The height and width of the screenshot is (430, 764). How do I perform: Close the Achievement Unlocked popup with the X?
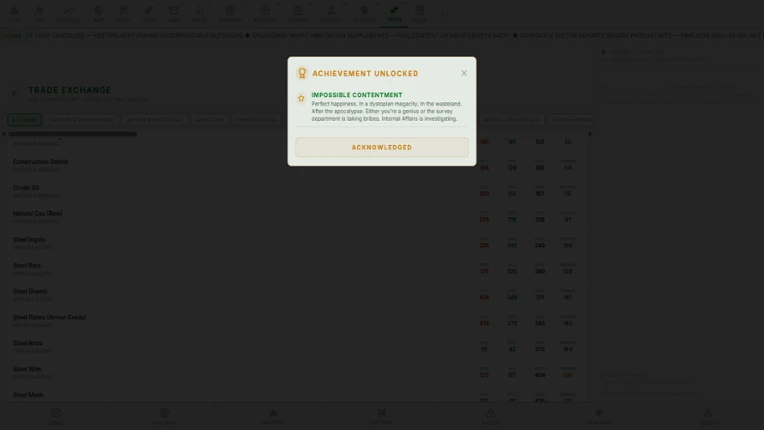pyautogui.click(x=464, y=73)
